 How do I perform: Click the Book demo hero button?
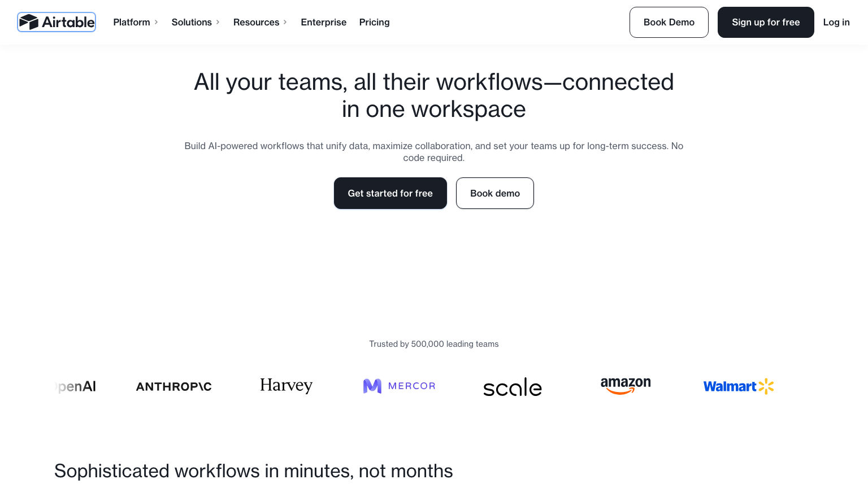[x=494, y=193]
